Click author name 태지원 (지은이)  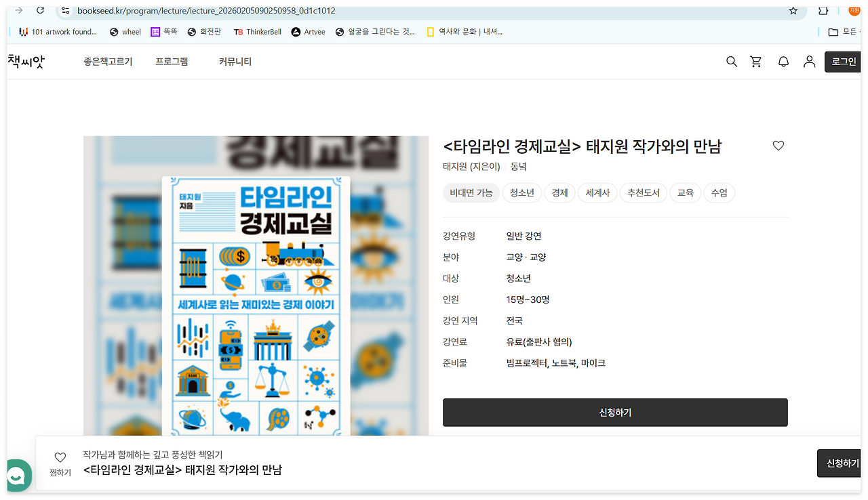(x=471, y=167)
